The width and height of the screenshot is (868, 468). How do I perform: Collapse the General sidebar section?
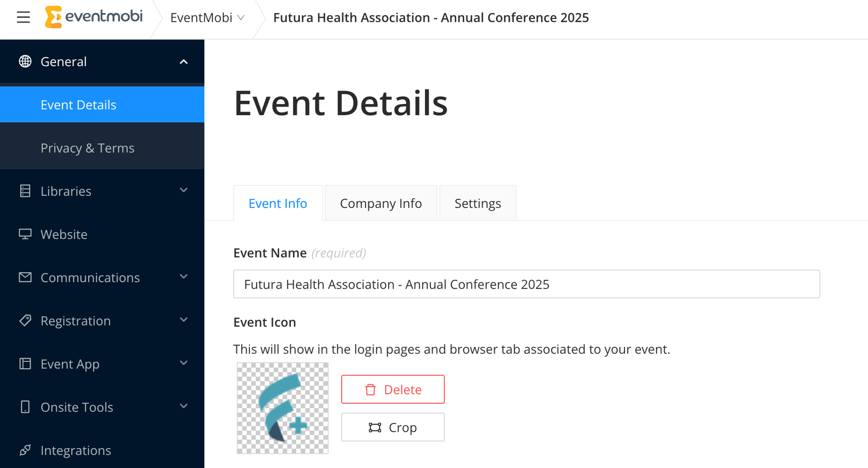183,61
